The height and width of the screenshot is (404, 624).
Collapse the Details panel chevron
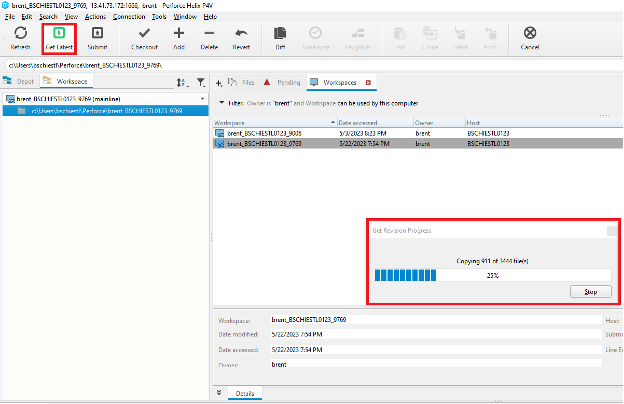tap(219, 393)
